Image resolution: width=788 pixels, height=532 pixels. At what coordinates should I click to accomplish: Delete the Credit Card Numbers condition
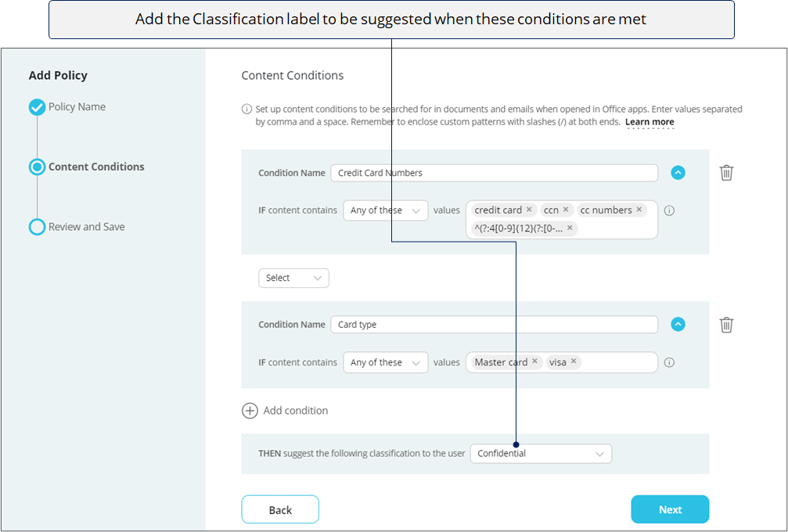pos(726,173)
